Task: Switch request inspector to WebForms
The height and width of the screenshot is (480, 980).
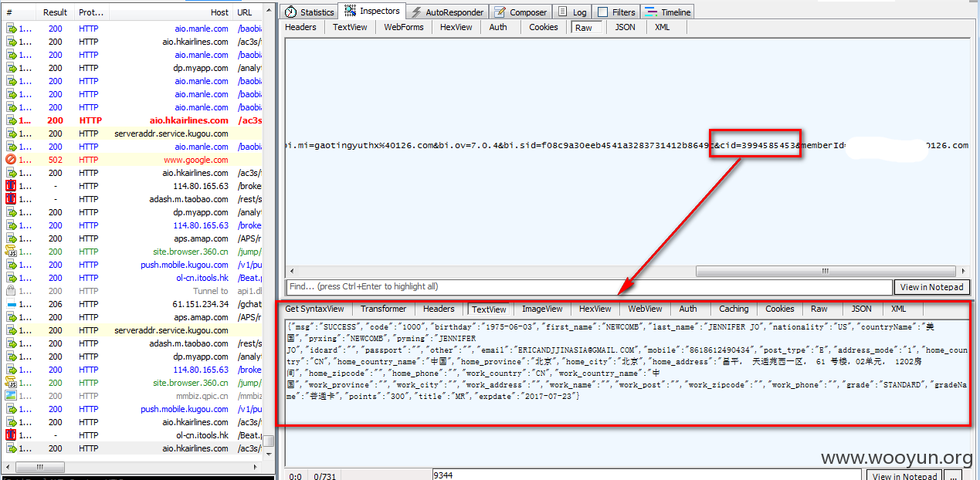Action: tap(404, 27)
